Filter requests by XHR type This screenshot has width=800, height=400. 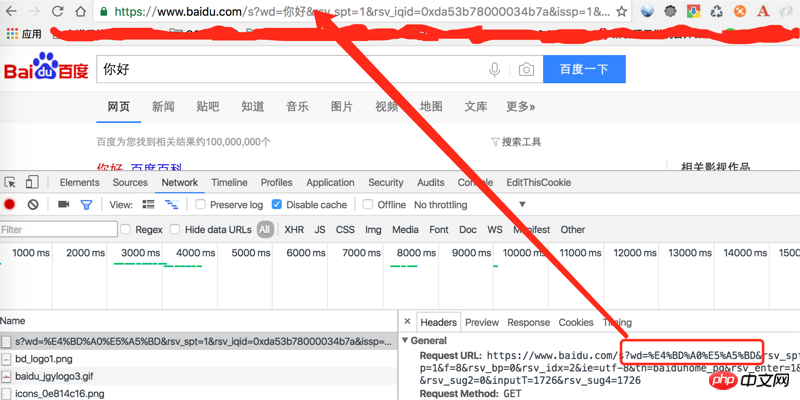point(294,230)
